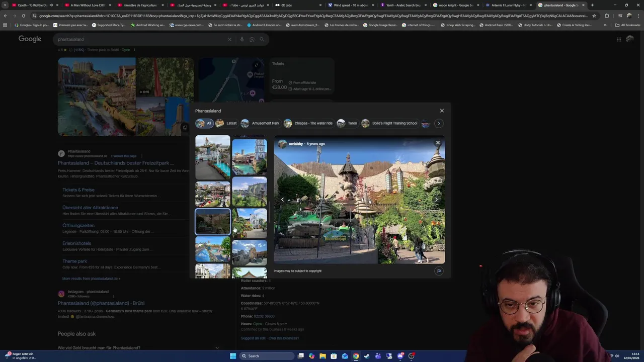
Task: Bookmark this page with star icon
Action: coord(594,16)
